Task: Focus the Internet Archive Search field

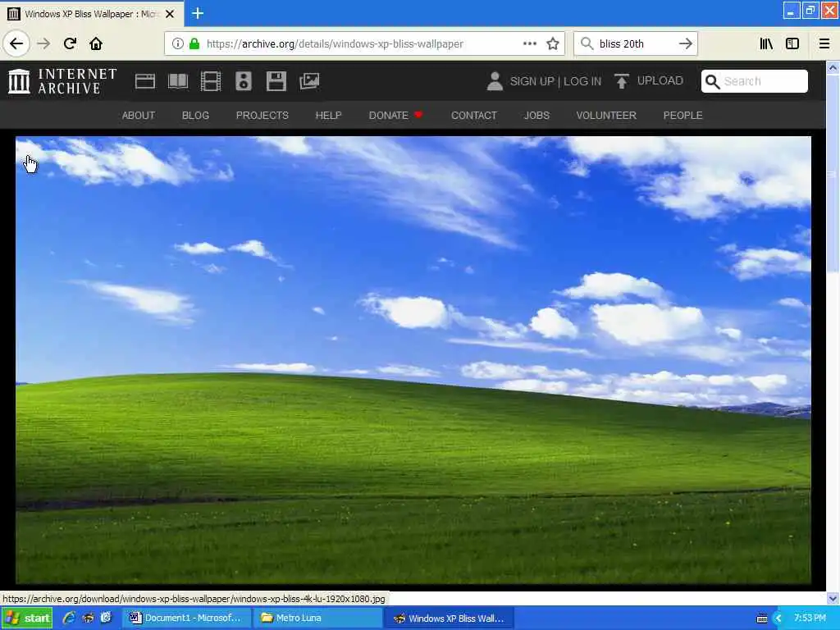Action: click(755, 81)
